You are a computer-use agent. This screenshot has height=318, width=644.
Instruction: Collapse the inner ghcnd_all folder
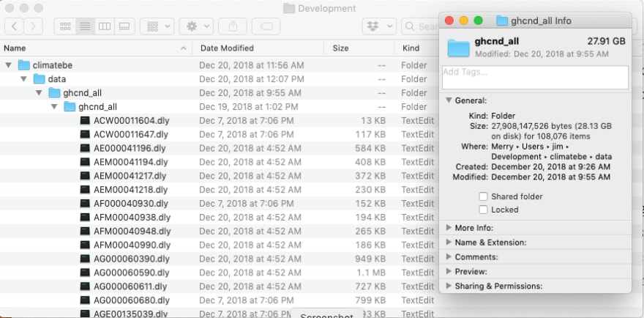tap(54, 106)
